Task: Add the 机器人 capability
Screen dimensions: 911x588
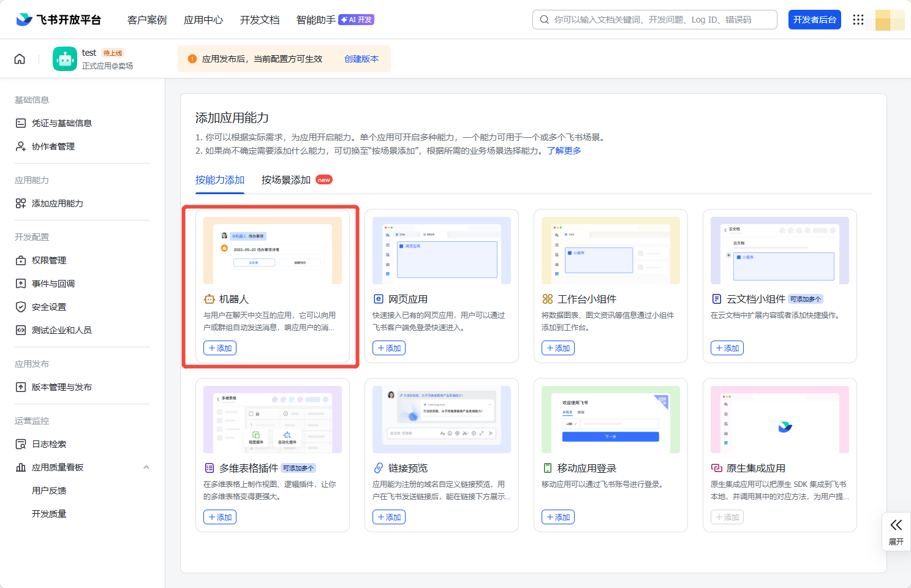Action: pyautogui.click(x=220, y=348)
